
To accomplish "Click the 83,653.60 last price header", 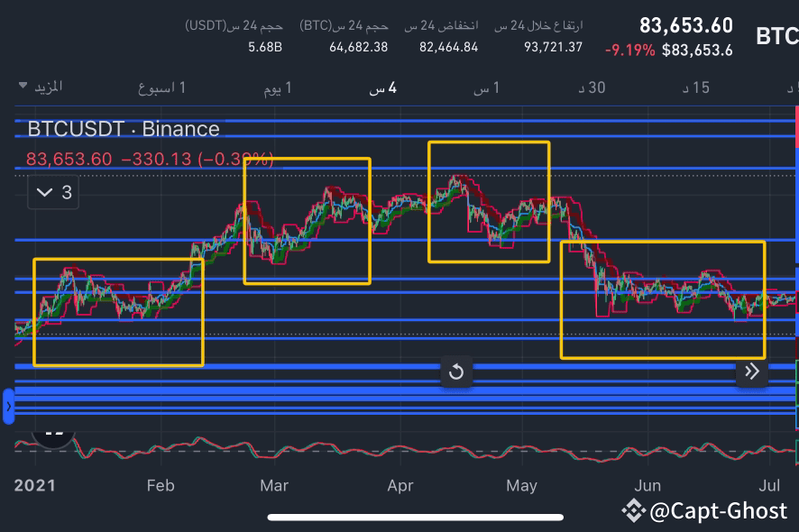I will pyautogui.click(x=686, y=25).
